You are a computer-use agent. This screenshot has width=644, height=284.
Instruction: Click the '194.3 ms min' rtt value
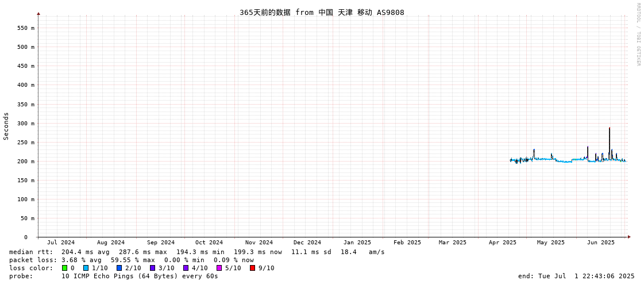point(200,252)
